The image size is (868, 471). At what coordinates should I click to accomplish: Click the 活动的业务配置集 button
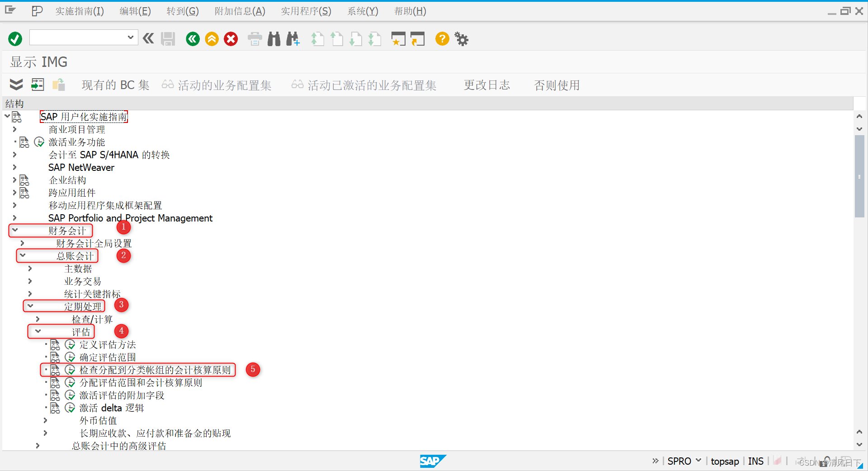(x=217, y=85)
